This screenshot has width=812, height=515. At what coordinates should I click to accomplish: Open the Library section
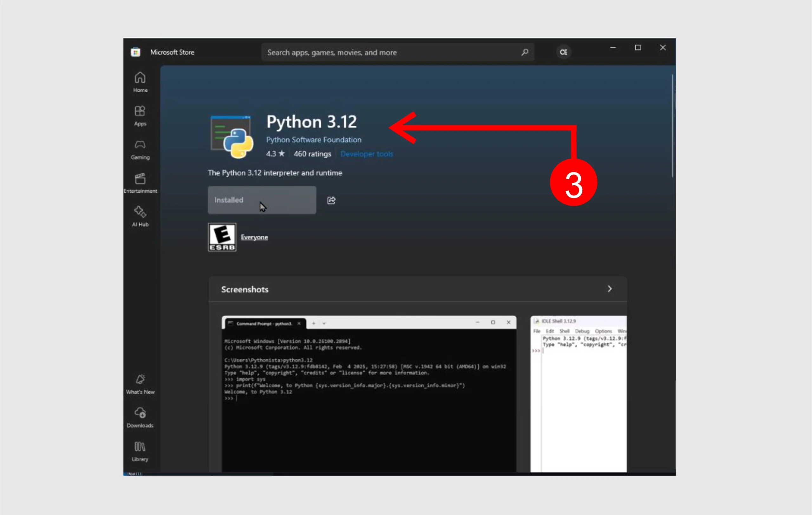point(140,451)
